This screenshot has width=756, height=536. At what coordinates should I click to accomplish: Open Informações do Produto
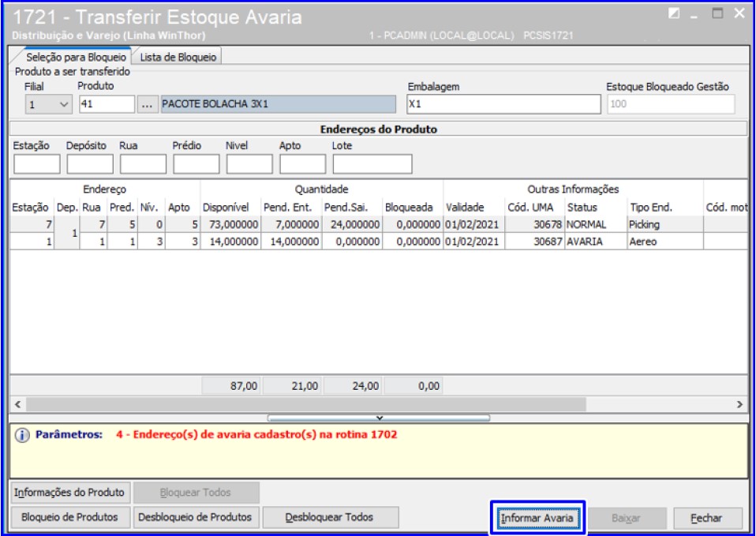[69, 493]
